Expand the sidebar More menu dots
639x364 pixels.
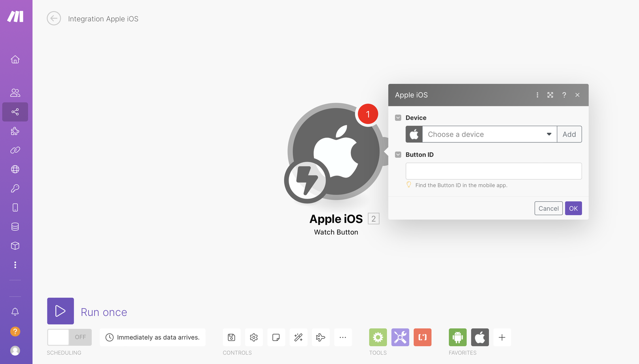[x=15, y=265]
